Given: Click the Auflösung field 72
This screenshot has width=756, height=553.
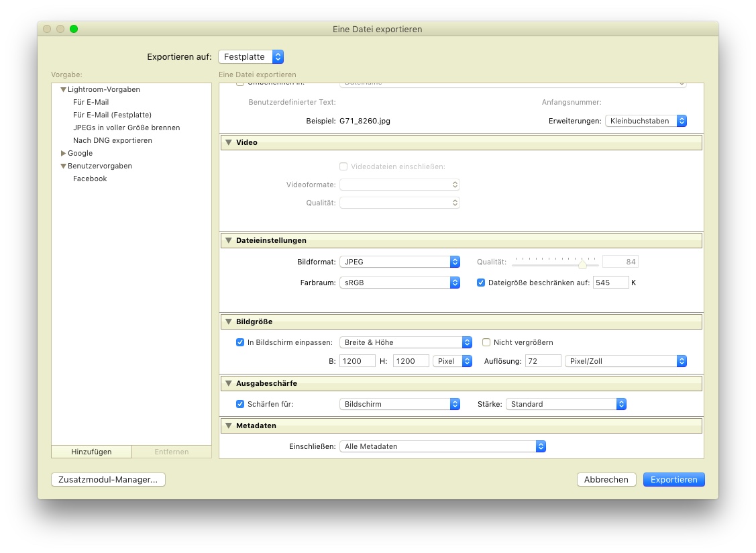Looking at the screenshot, I should pos(543,362).
